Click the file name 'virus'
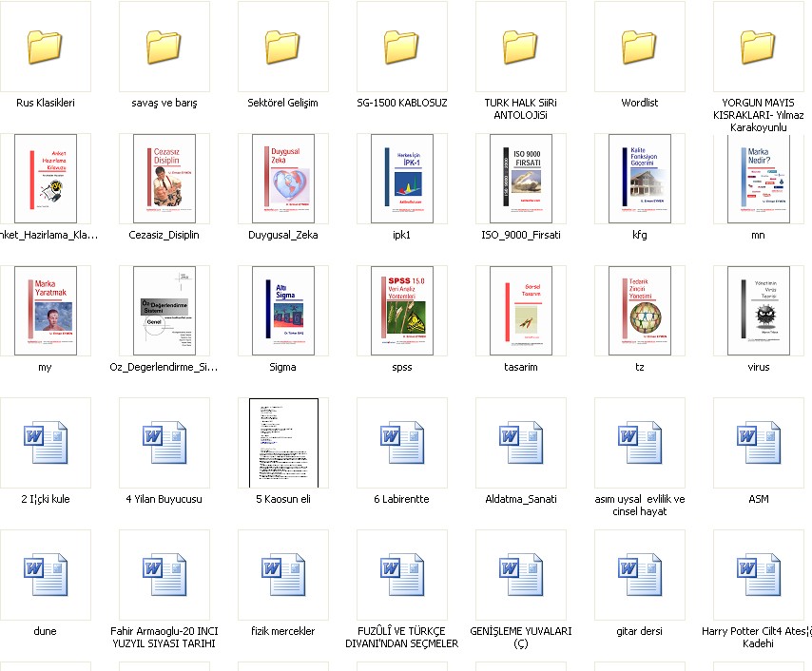 tap(758, 367)
